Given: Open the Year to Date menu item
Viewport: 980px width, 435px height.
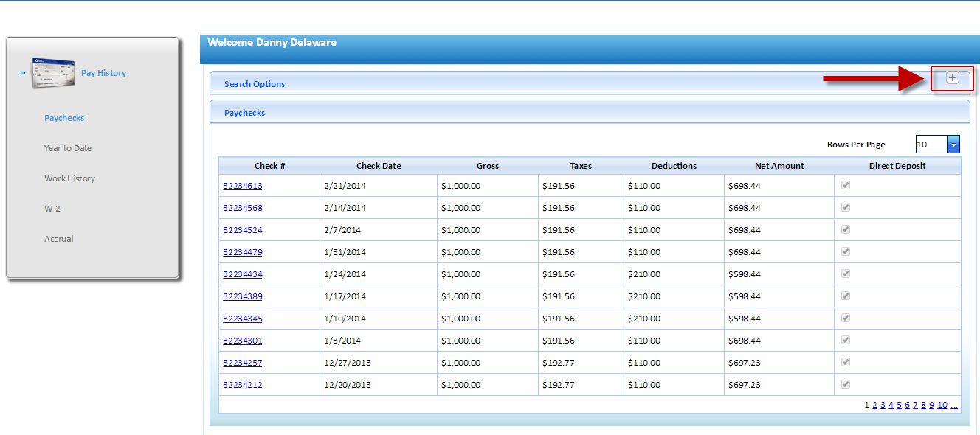Looking at the screenshot, I should (x=68, y=148).
